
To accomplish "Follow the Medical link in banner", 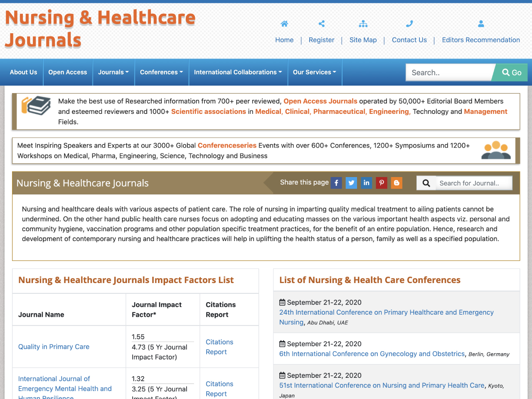I will point(268,111).
